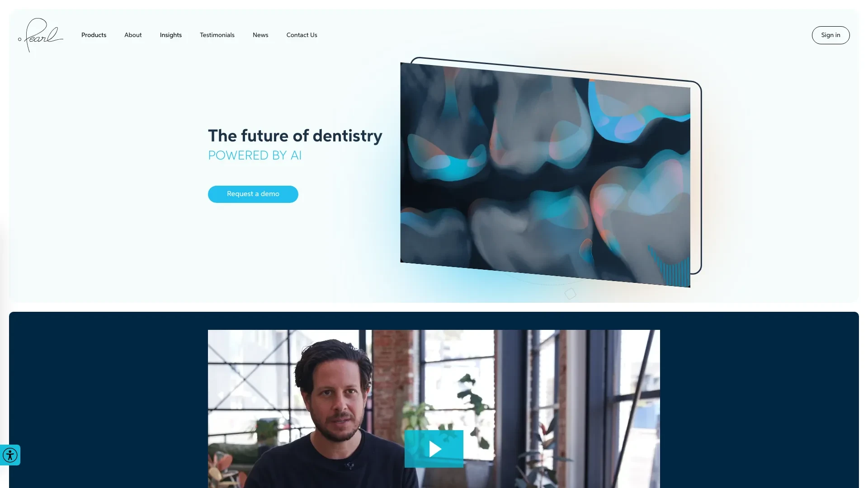Click the video play button icon

click(434, 449)
